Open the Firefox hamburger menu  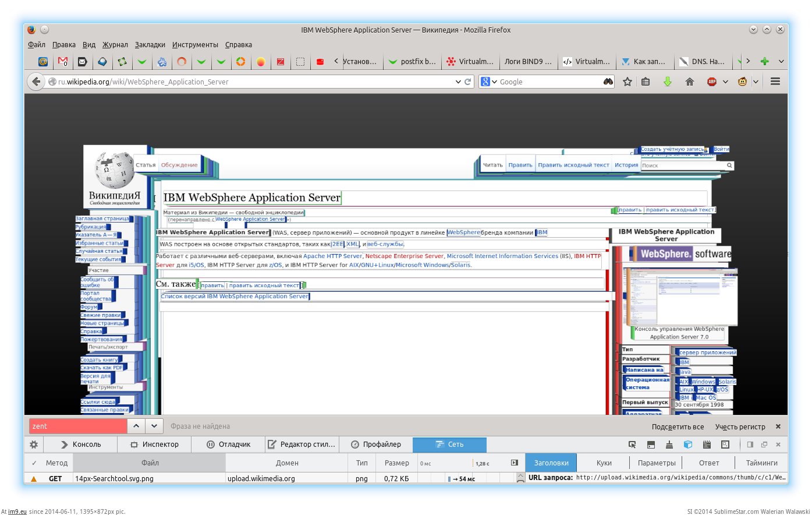tap(775, 82)
